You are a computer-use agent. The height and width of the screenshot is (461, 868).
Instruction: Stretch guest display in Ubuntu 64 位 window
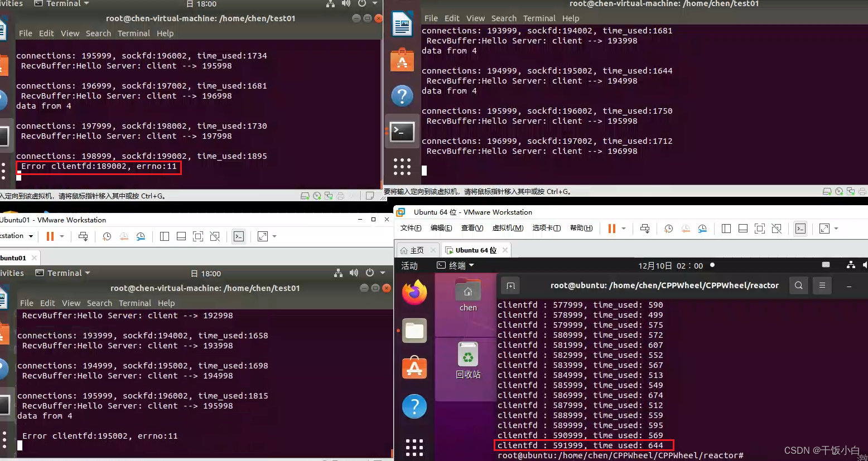824,229
